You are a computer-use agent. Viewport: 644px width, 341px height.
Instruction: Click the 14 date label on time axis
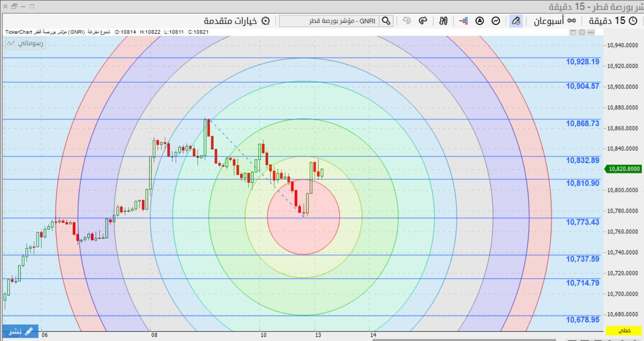click(x=373, y=335)
